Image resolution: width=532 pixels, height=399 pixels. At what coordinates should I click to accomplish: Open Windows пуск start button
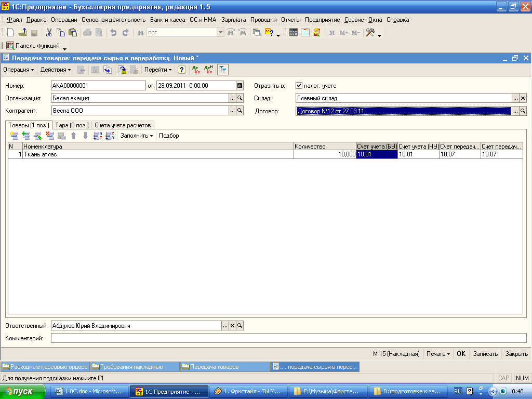[x=22, y=392]
